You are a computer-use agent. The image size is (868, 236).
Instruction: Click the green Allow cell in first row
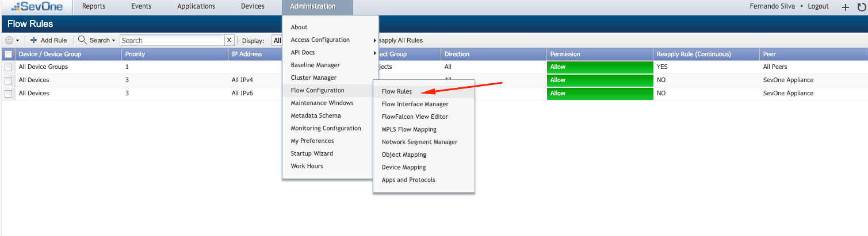click(x=600, y=67)
